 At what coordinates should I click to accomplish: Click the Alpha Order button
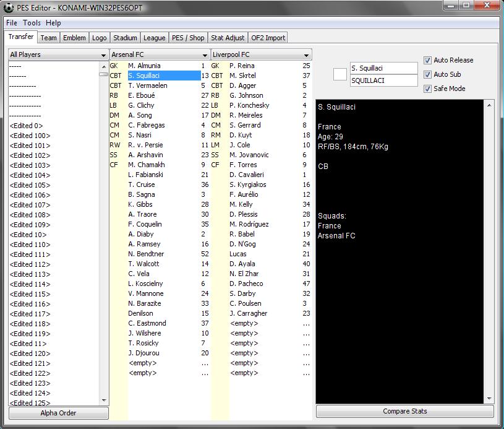pos(59,413)
